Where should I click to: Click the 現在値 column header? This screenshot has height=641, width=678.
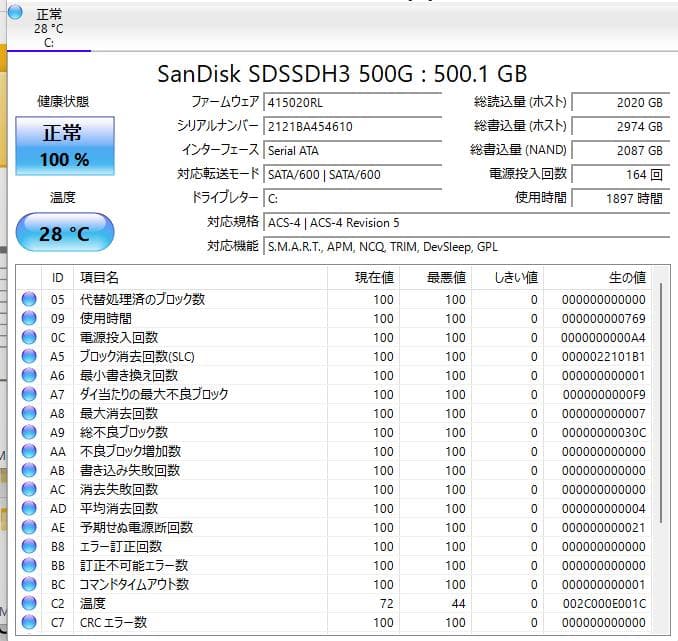pyautogui.click(x=363, y=278)
